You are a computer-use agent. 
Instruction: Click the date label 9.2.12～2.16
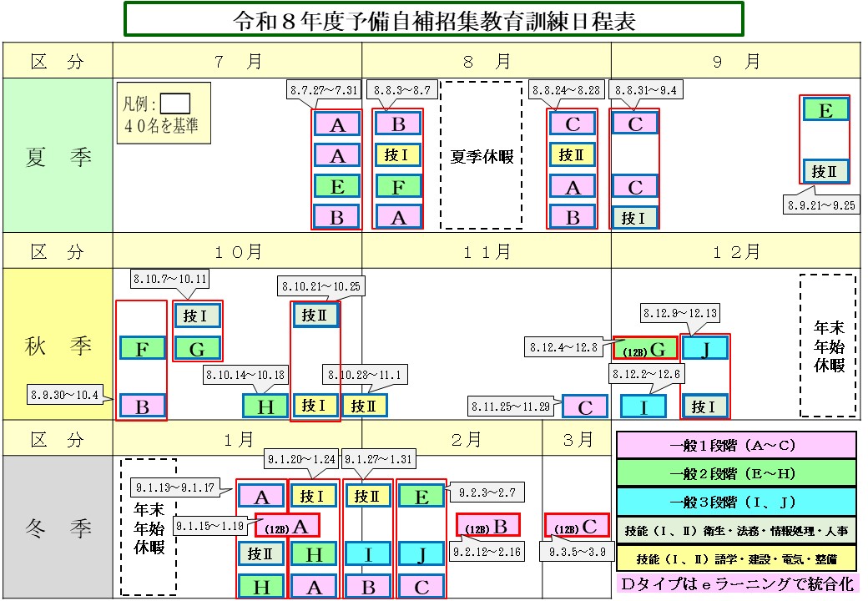tap(487, 552)
